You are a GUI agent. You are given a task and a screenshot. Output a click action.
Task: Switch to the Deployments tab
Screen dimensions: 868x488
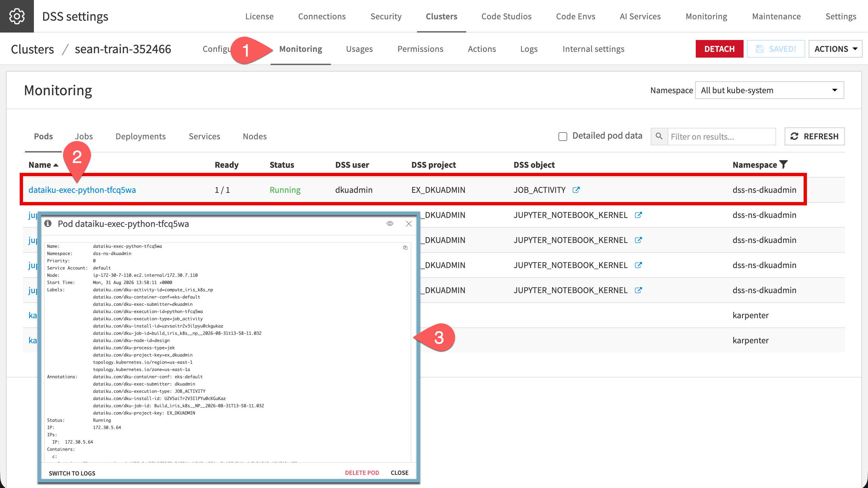(x=140, y=136)
